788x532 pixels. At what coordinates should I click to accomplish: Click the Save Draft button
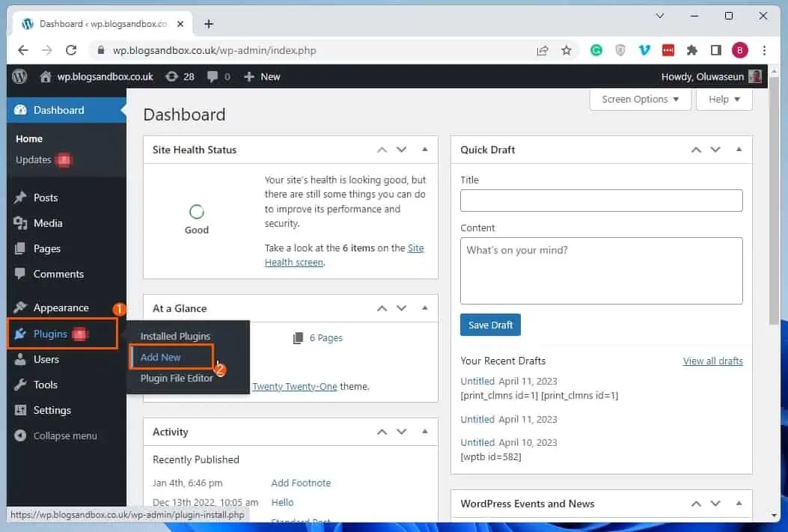(x=490, y=325)
